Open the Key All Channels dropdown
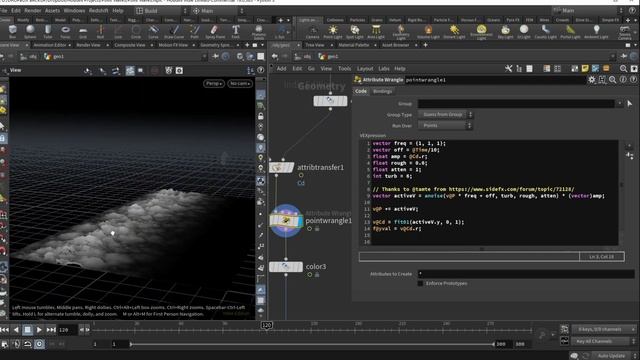This screenshot has width=640, height=360. coord(603,341)
